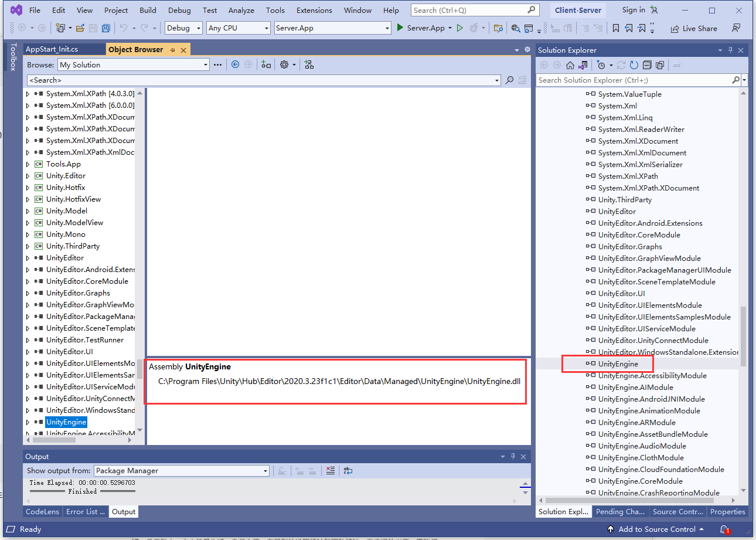Toggle Word Wrap in Output window
The image size is (756, 540).
coord(348,470)
